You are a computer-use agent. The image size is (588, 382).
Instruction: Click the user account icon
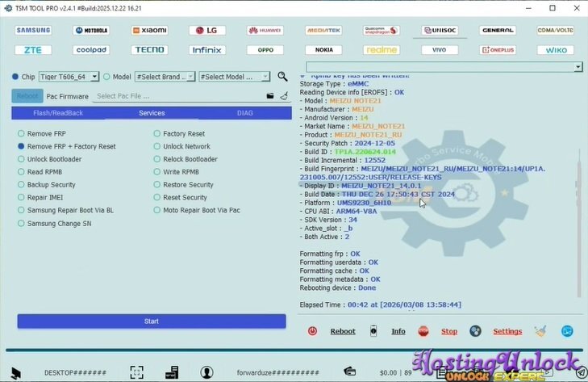pos(206,372)
